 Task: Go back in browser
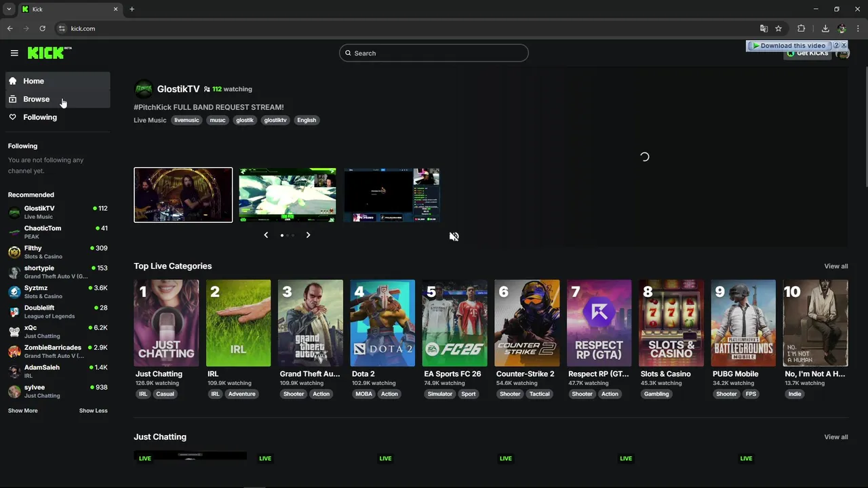10,28
